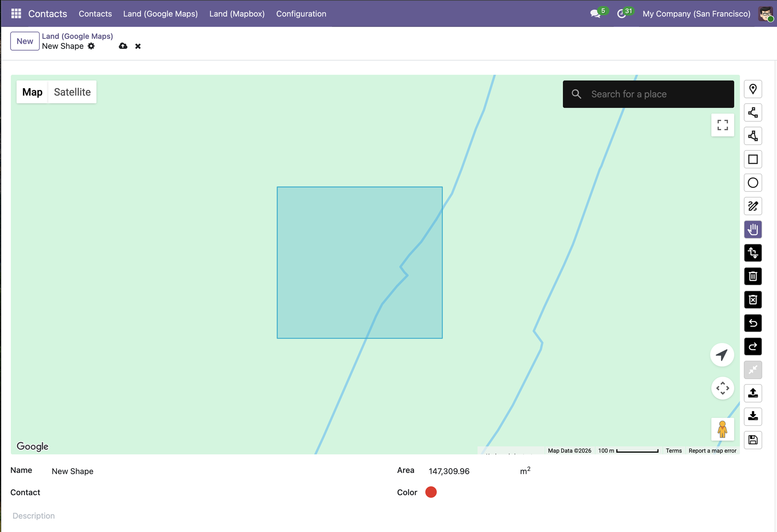777x532 pixels.
Task: Click the Search for a place field
Action: point(648,94)
